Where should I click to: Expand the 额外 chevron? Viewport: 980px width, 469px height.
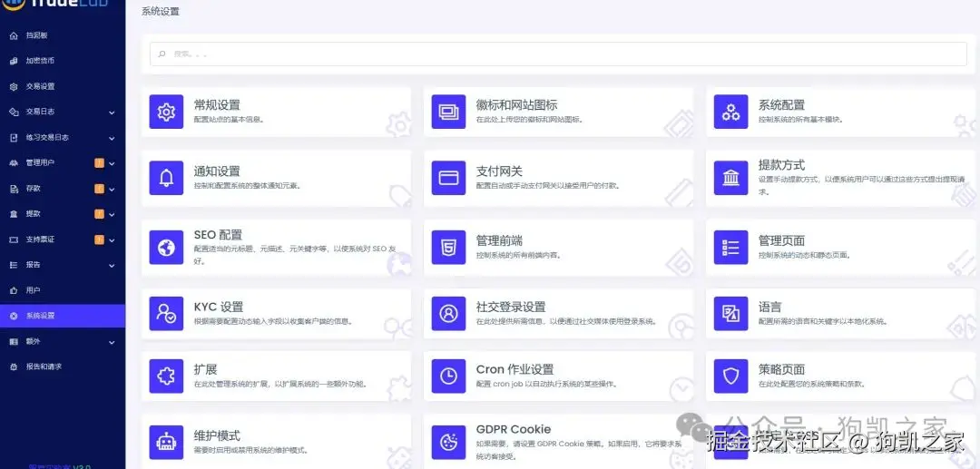click(112, 343)
